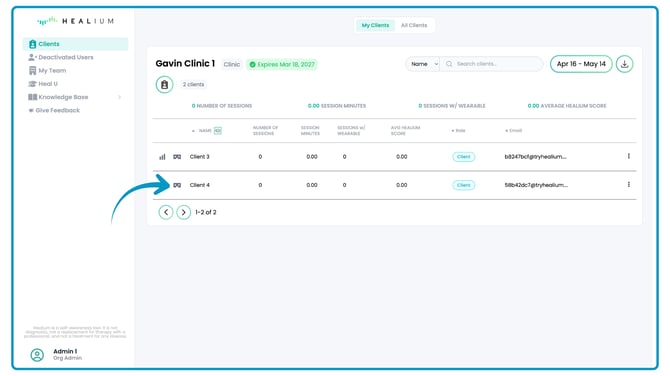
Task: Click the Knowledge Base books icon
Action: [32, 97]
